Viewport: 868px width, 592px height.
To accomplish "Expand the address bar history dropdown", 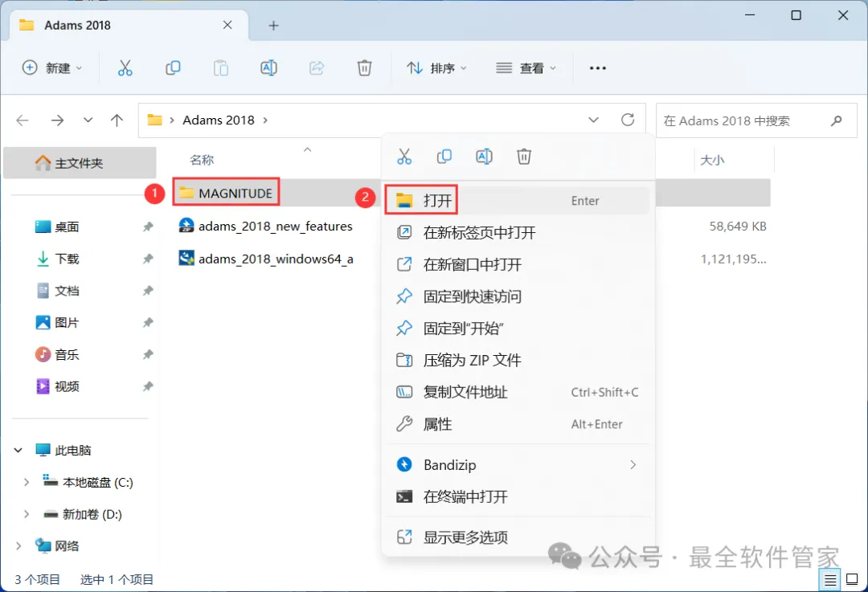I will (x=593, y=120).
